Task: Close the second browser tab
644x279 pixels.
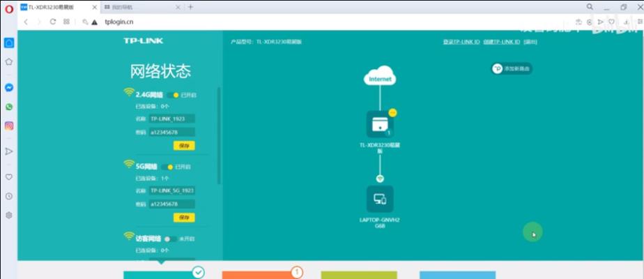Action: tap(178, 8)
